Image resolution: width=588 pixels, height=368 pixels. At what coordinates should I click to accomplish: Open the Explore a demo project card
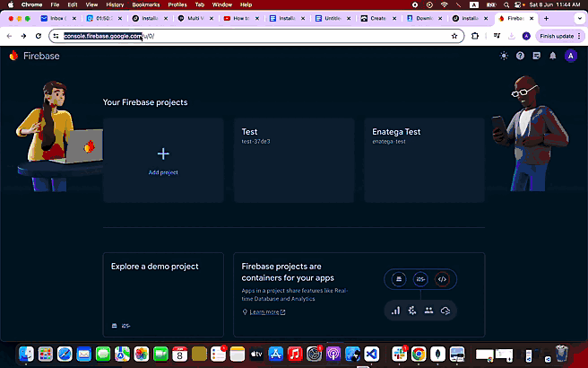click(x=163, y=294)
